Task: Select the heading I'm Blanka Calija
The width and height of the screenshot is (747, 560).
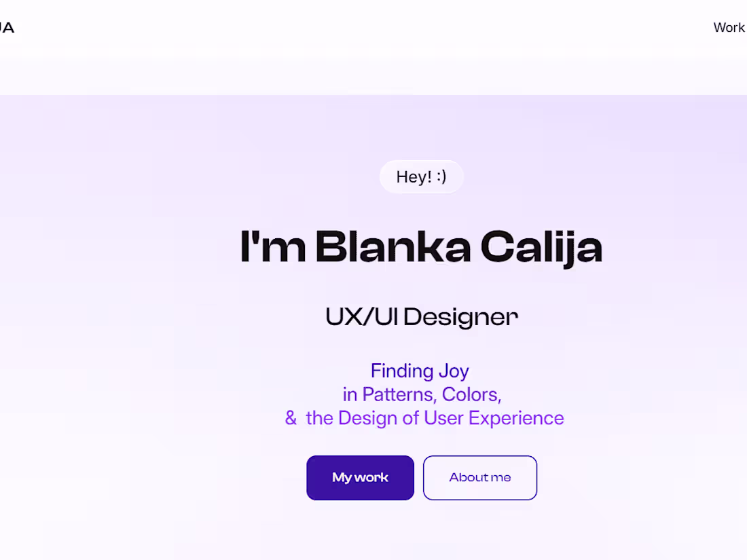Action: [x=421, y=248]
